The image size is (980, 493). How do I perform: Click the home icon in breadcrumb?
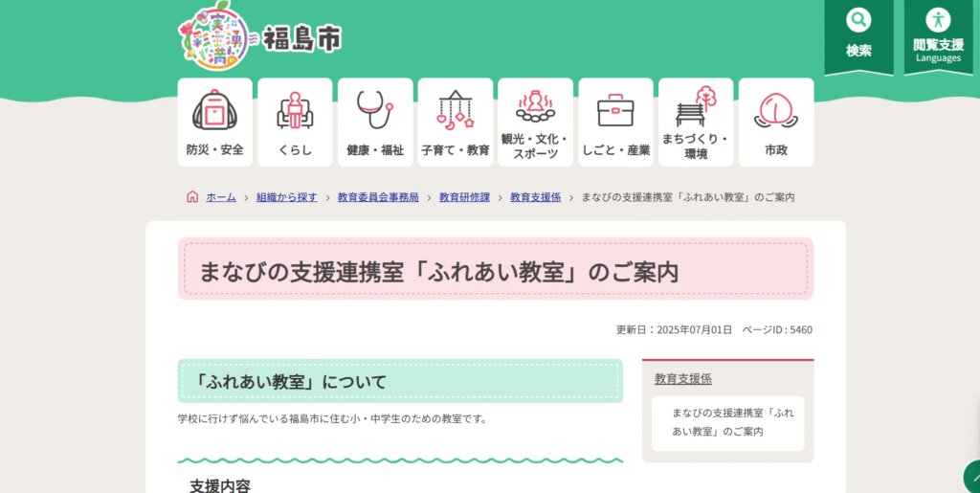(x=192, y=197)
